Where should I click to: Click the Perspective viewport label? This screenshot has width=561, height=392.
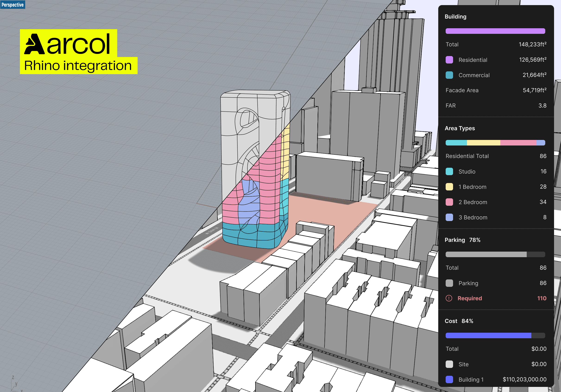coord(13,5)
